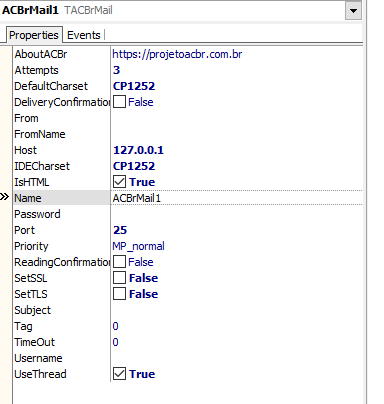Click the https://projetoacbr.com.br value
Screen dimensions: 384x404
coord(177,54)
